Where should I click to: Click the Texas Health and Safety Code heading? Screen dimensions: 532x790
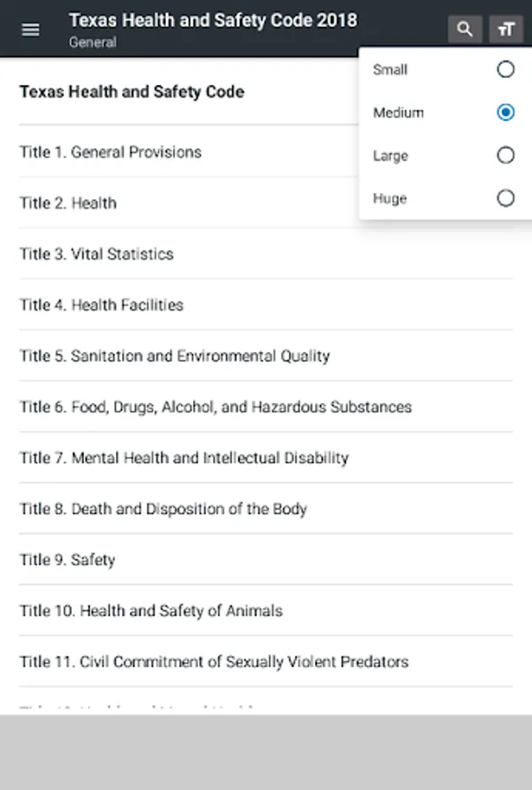132,91
